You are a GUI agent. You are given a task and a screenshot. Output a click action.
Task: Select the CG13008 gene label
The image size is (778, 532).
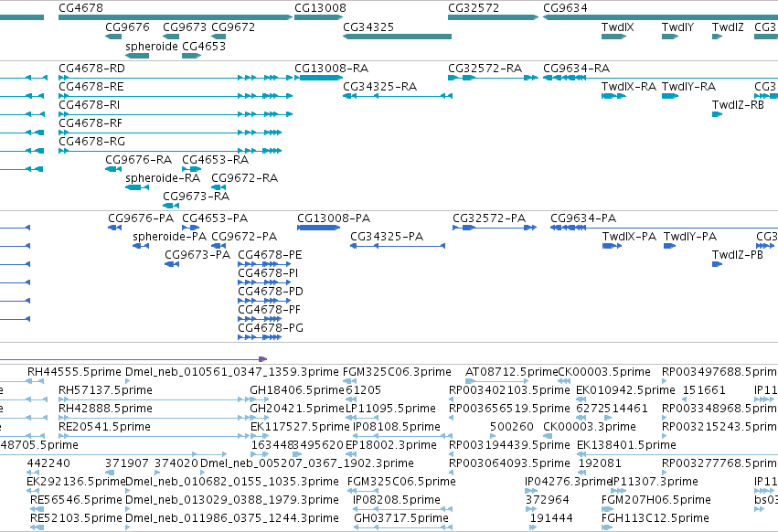[x=321, y=8]
